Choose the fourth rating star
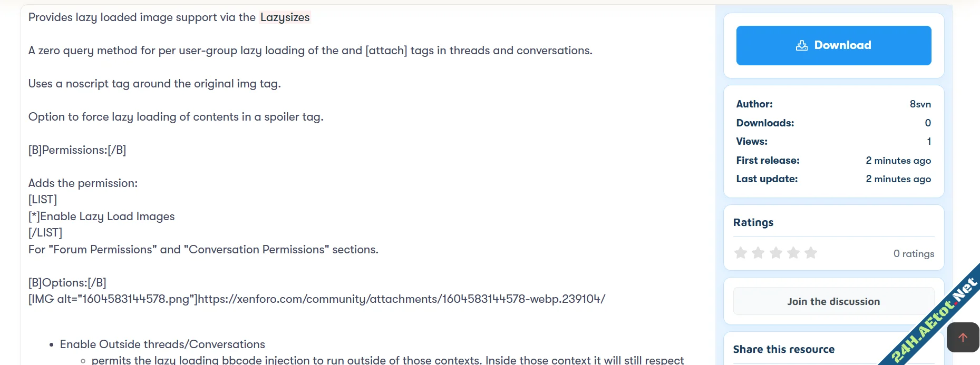980x365 pixels. coord(793,253)
